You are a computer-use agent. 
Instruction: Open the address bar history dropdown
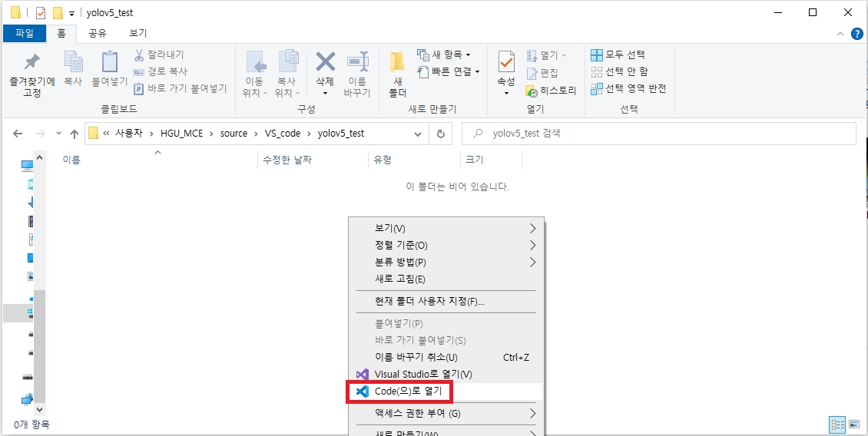coord(418,134)
